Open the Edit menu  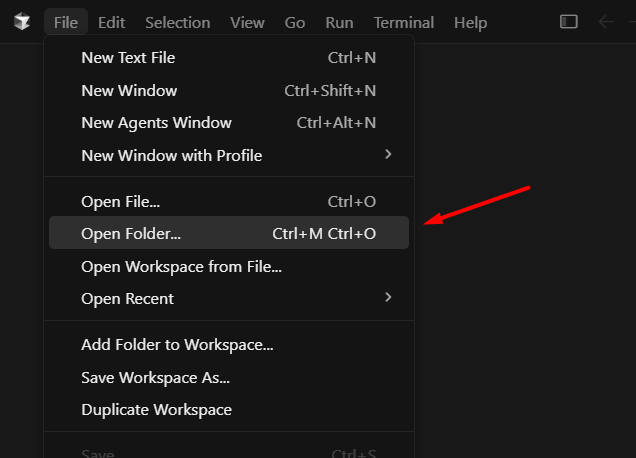(x=112, y=22)
